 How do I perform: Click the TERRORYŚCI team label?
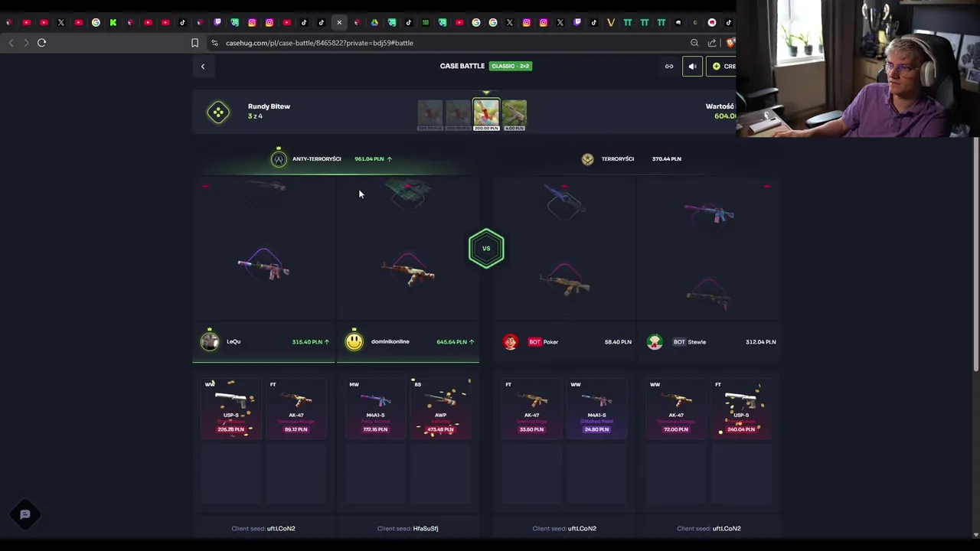pos(618,159)
